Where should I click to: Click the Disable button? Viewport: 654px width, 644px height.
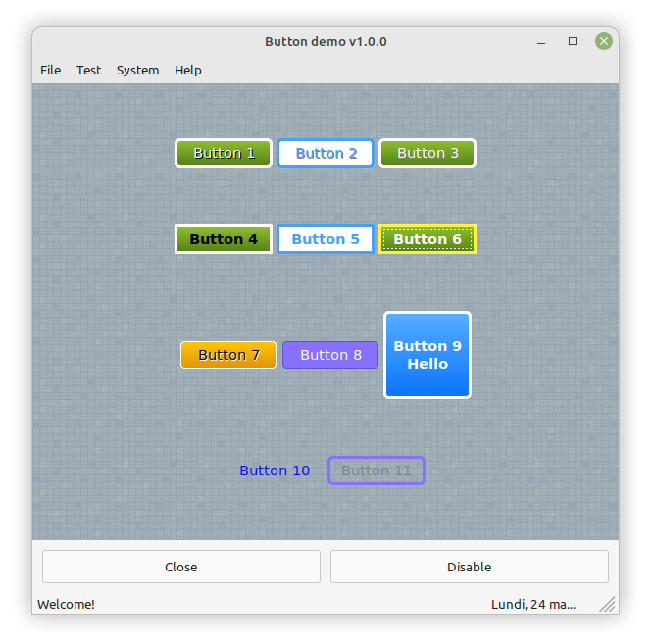point(469,567)
